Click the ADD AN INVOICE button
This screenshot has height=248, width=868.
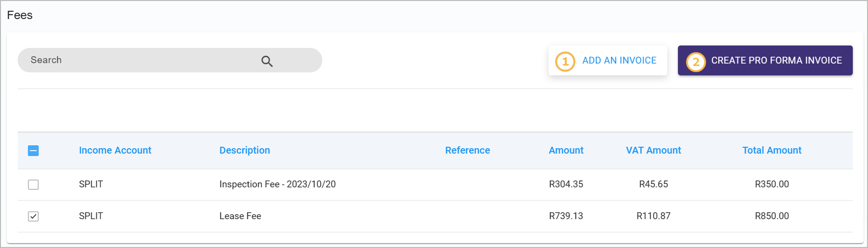(x=608, y=61)
